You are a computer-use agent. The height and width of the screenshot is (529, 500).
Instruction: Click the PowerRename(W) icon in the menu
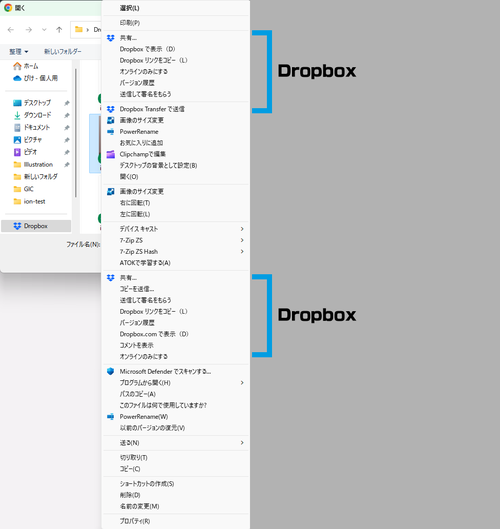[x=111, y=417]
